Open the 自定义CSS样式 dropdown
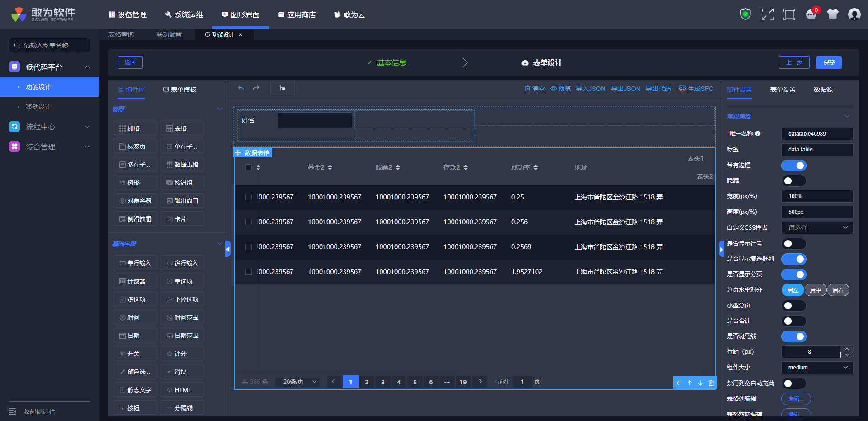The width and height of the screenshot is (868, 421). [x=817, y=227]
